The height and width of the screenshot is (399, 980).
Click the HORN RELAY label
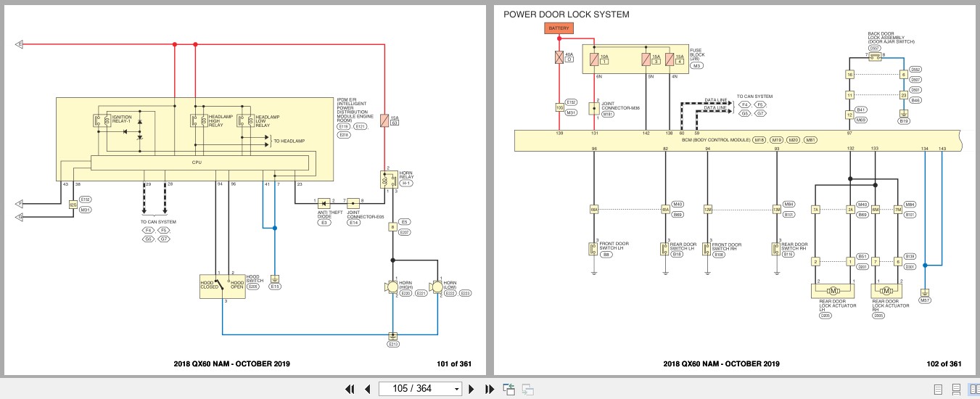(x=405, y=175)
